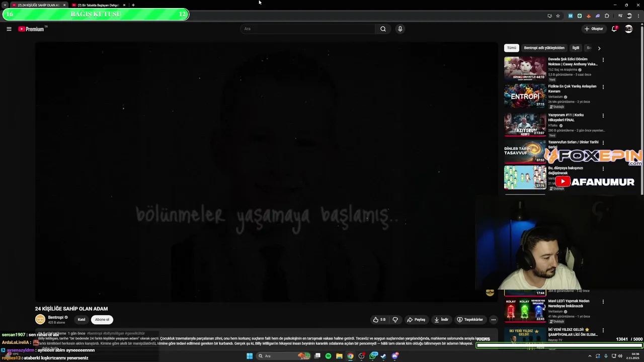The height and width of the screenshot is (362, 644).
Task: Open options menu for Entropi video
Action: [603, 87]
